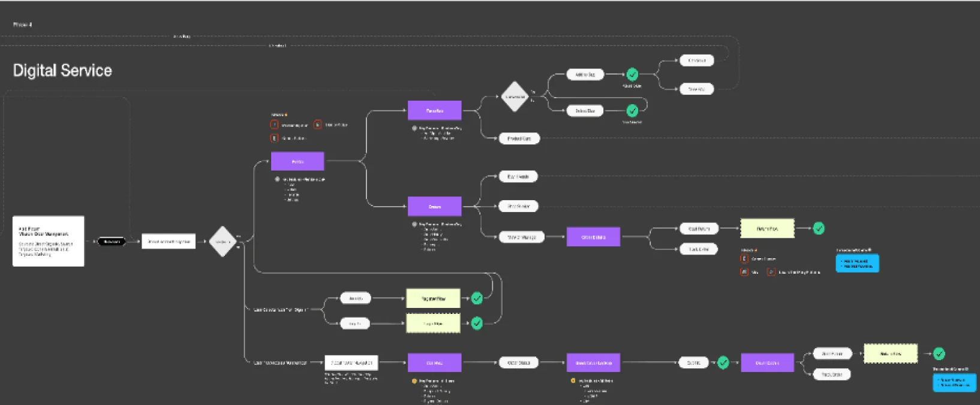Click the green checkmark after Select Size
Viewport: 980px width, 405px height.
(x=632, y=111)
